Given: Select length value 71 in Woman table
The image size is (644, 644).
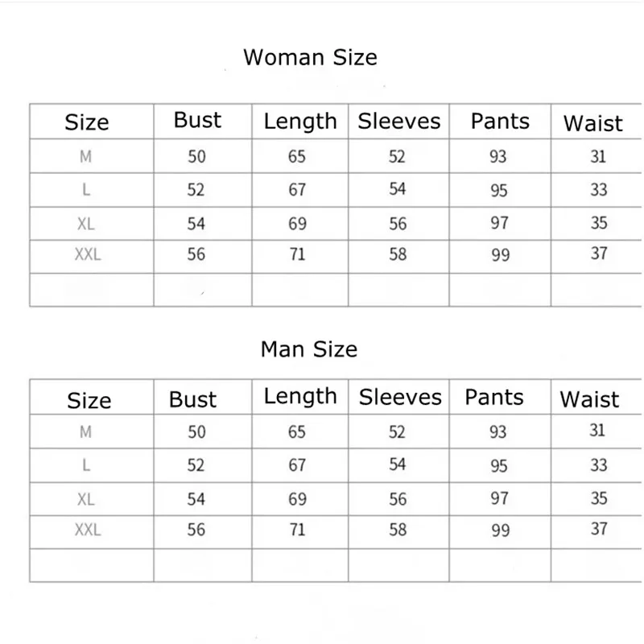Looking at the screenshot, I should pos(297,254).
